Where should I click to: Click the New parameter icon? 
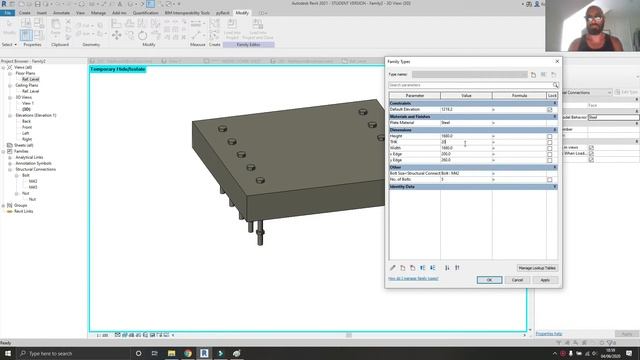click(403, 268)
